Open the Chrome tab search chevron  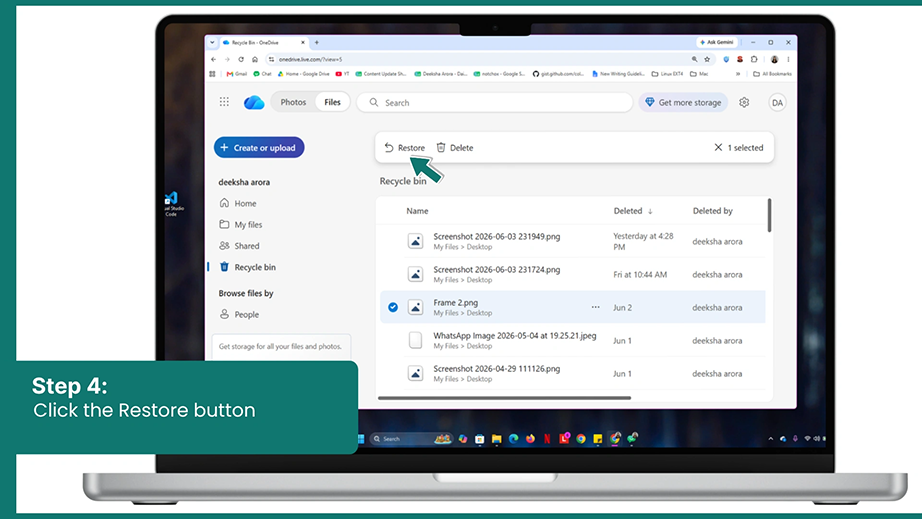212,42
